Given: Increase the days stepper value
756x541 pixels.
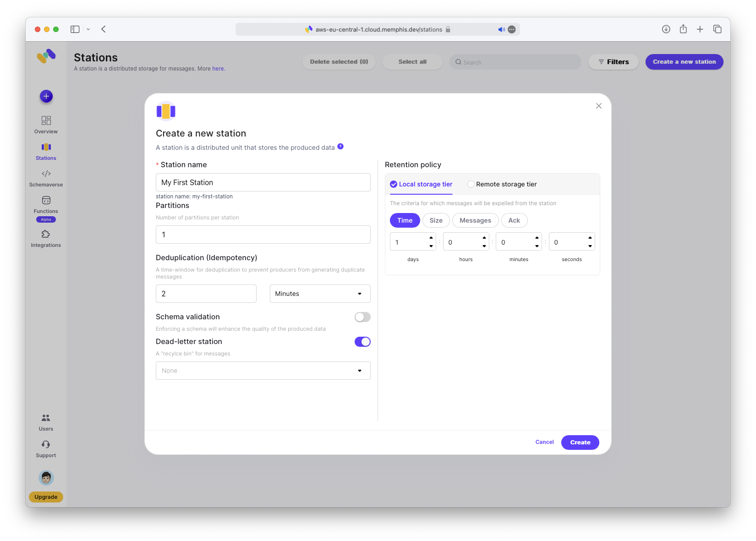Looking at the screenshot, I should pos(431,238).
